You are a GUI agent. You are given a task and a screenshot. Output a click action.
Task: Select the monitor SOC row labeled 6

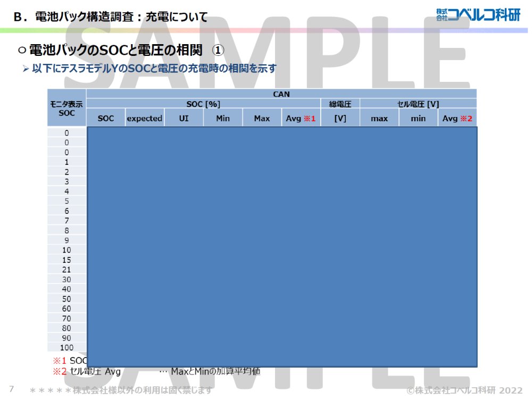click(x=67, y=211)
